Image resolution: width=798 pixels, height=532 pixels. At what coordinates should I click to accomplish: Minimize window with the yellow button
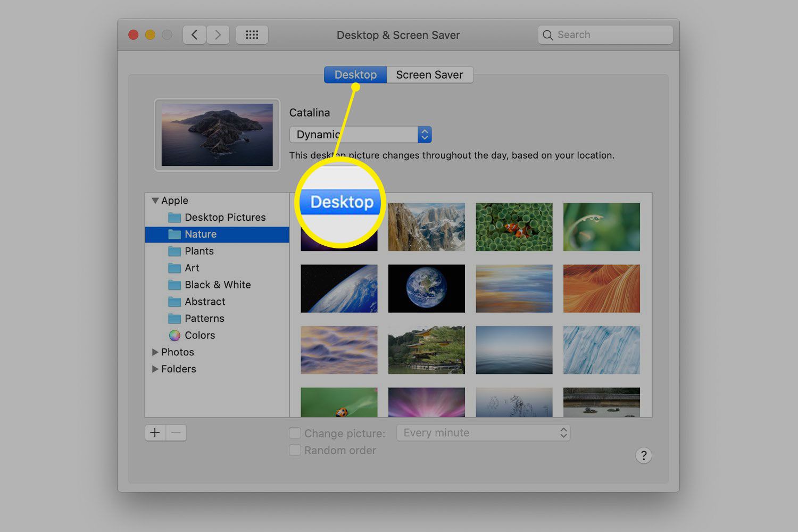click(x=151, y=35)
